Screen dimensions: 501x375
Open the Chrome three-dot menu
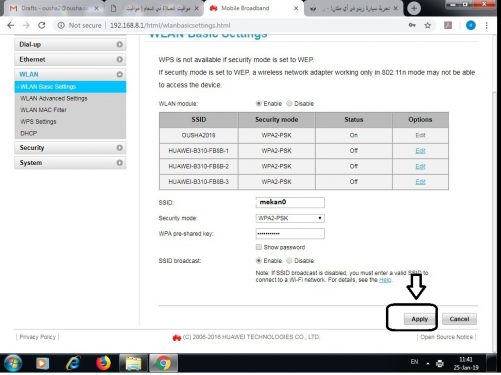[486, 25]
